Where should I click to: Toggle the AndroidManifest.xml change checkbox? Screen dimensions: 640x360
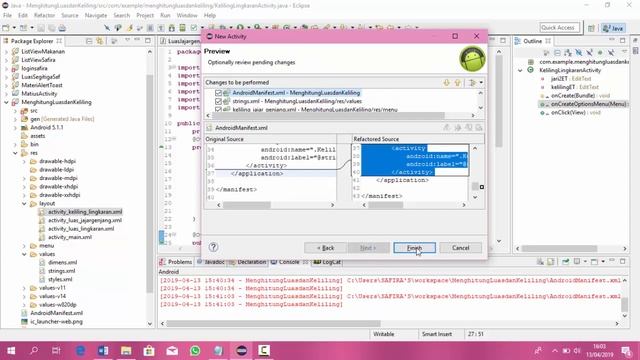[x=218, y=93]
